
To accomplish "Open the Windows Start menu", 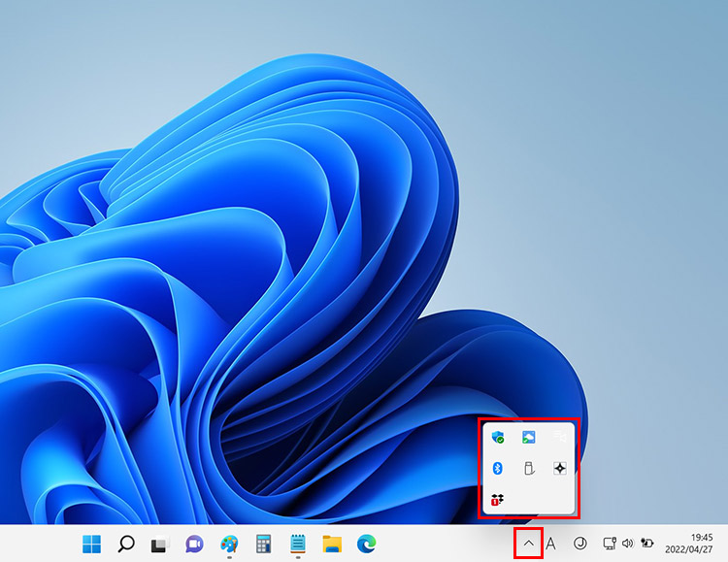I will 91,544.
